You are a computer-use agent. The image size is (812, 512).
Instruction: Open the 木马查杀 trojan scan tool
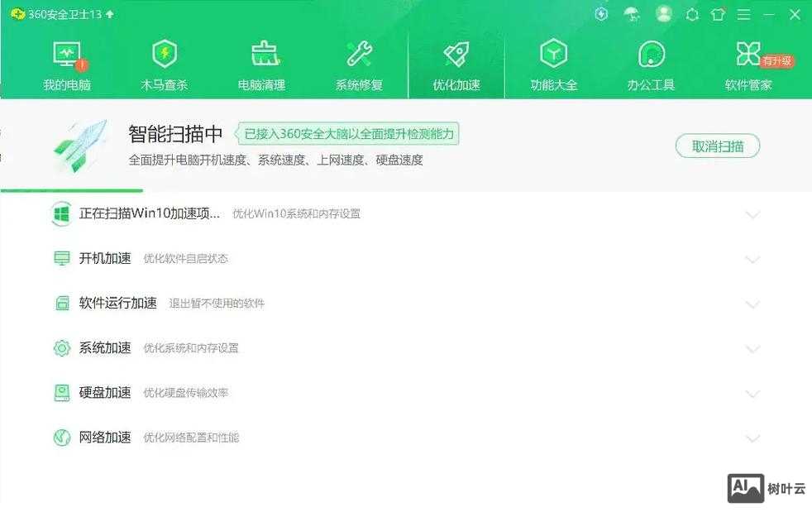(165, 62)
